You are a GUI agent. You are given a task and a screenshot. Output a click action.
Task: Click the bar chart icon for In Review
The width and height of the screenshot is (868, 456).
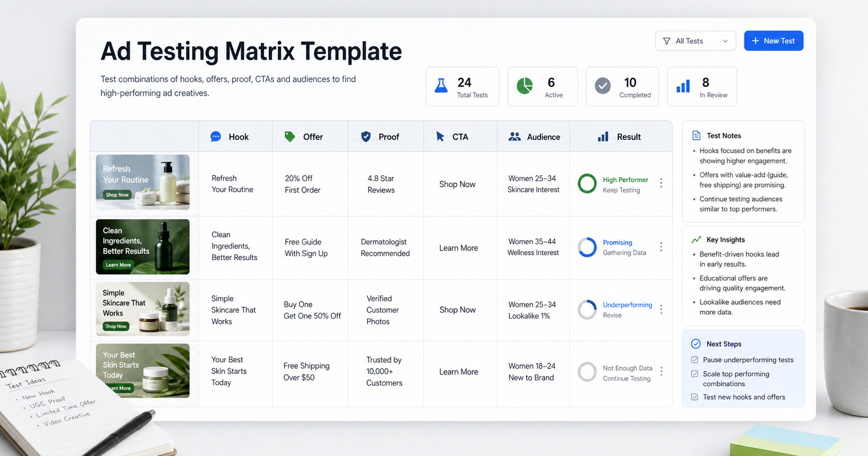coord(683,86)
